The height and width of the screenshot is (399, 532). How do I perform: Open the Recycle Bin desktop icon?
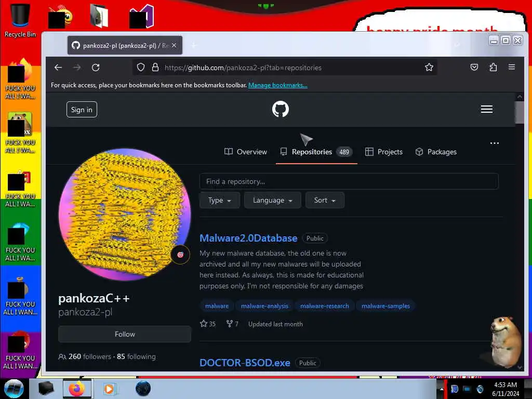[20, 20]
